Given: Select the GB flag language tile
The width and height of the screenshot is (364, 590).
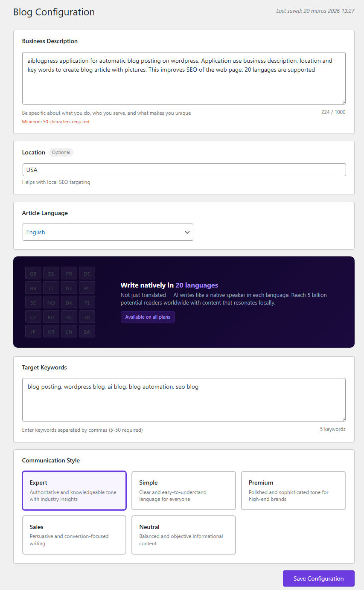Looking at the screenshot, I should pyautogui.click(x=33, y=273).
